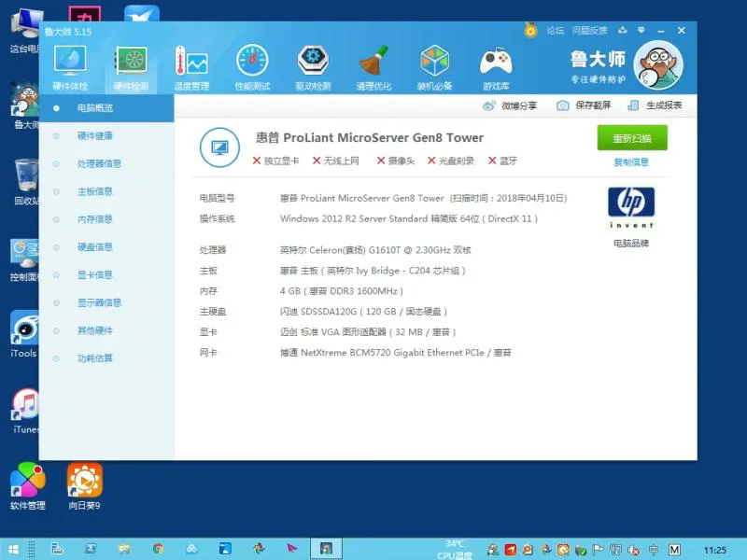Click the gold medal icon in title bar
Screen dimensions: 747x560
[x=530, y=31]
